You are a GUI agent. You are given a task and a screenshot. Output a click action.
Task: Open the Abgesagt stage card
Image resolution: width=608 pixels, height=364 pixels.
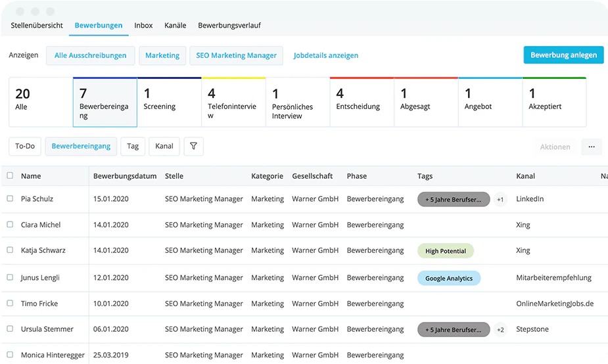point(426,102)
